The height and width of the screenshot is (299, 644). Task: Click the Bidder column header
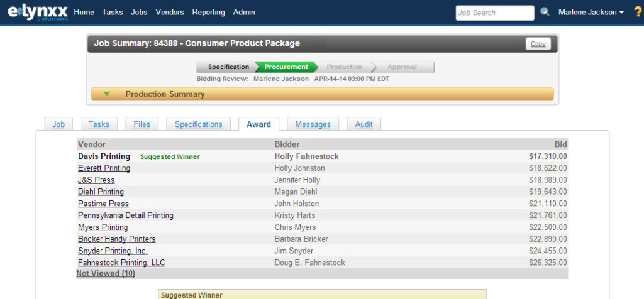pos(287,144)
